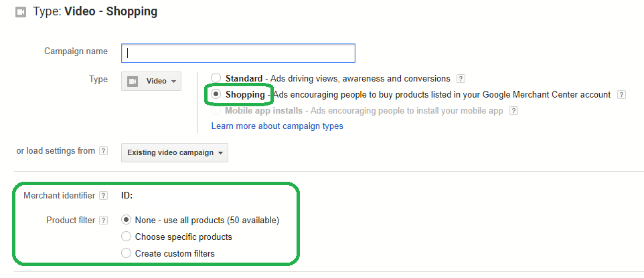644x278 pixels.
Task: Choose 'None - use all products' option
Action: pos(126,220)
